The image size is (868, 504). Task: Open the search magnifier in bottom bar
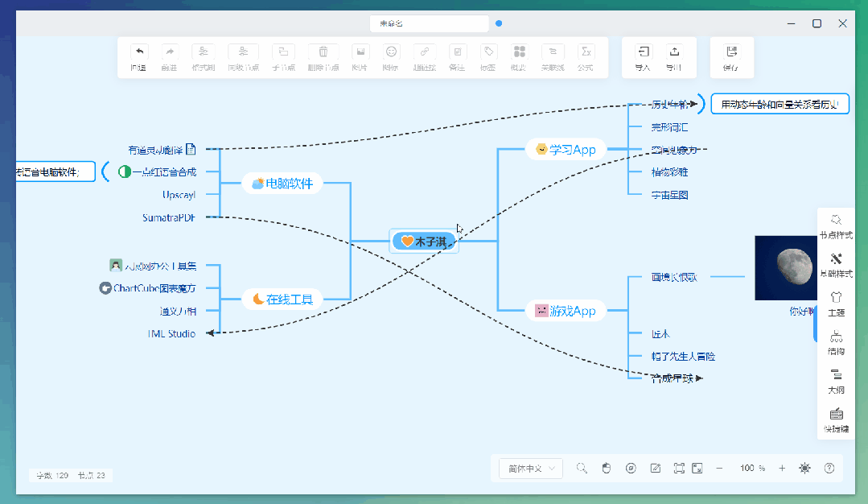tap(582, 469)
